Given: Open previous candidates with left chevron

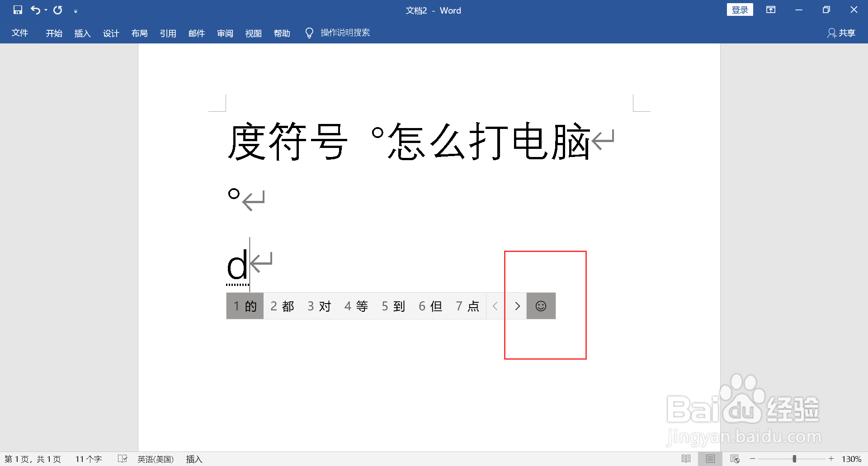Looking at the screenshot, I should (x=495, y=306).
